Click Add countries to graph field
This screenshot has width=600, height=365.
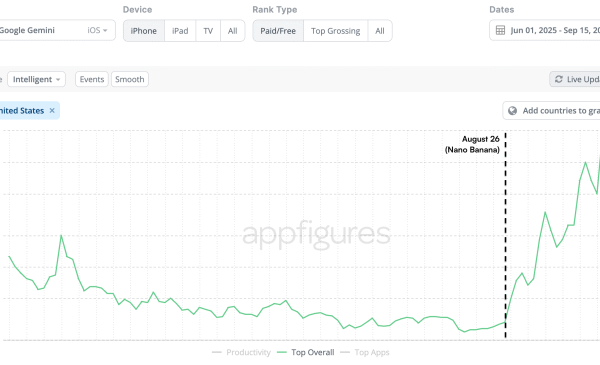551,111
